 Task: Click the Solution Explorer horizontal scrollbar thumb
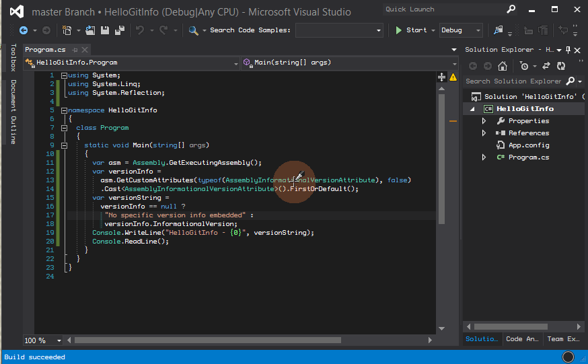511,326
